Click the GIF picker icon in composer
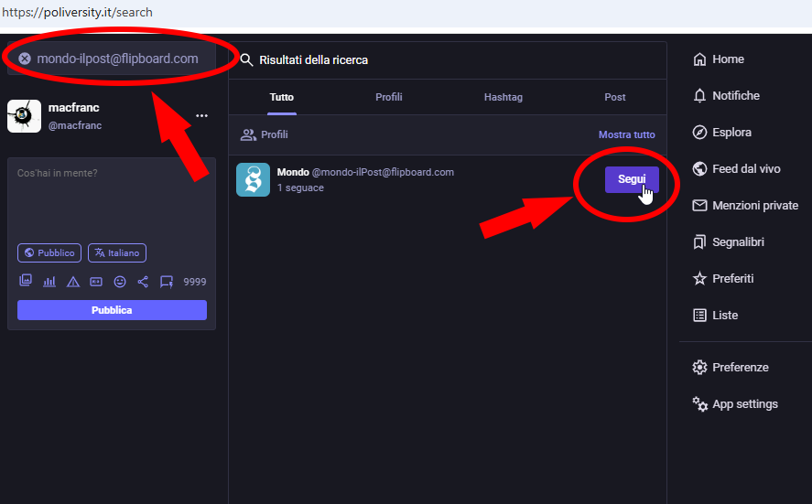This screenshot has height=504, width=812. click(96, 282)
